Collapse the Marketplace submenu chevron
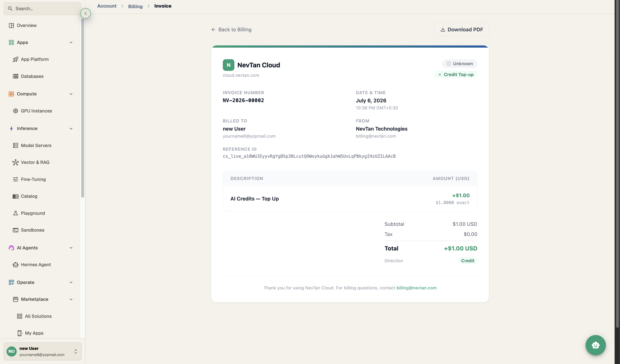The height and width of the screenshot is (364, 620). (71, 299)
